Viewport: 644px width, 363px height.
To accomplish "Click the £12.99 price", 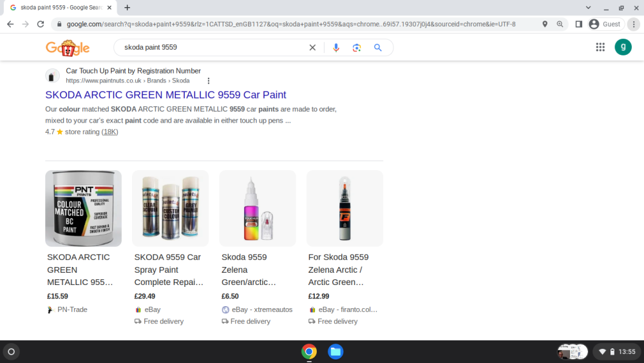I will (x=319, y=296).
